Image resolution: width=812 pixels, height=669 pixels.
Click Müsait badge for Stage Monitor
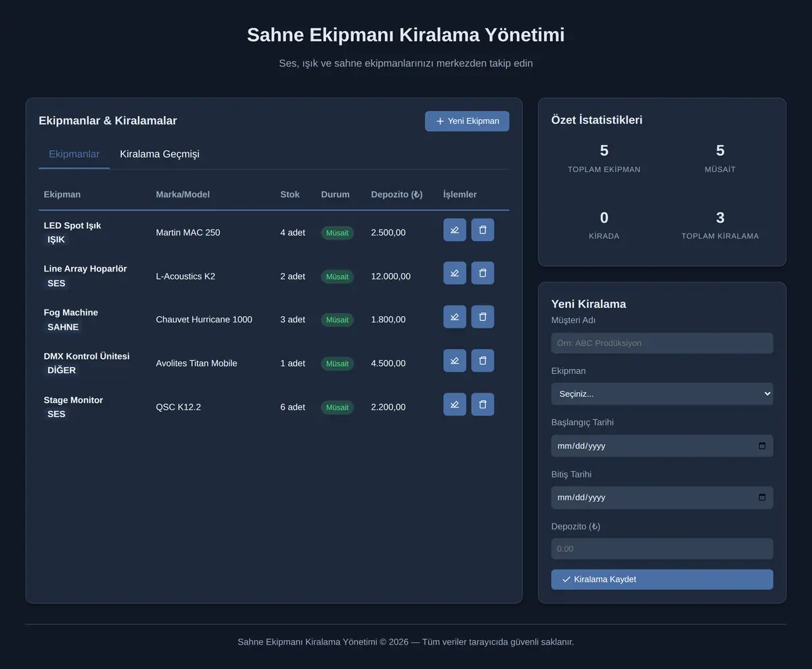337,408
